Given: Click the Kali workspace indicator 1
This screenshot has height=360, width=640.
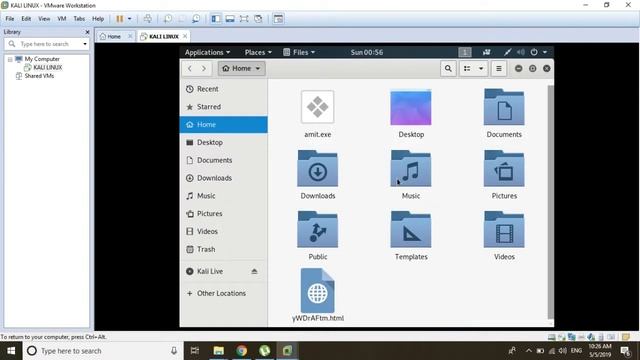Looking at the screenshot, I should [x=465, y=52].
